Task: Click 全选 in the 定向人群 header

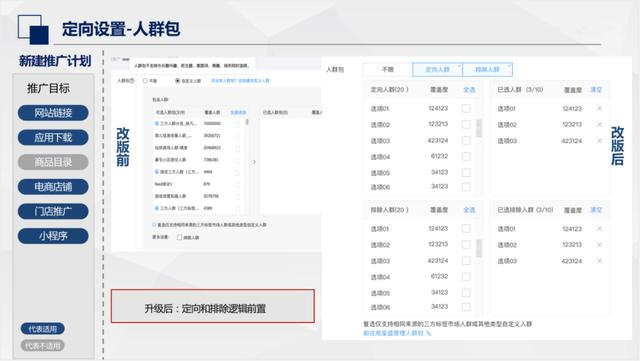Action: point(469,89)
